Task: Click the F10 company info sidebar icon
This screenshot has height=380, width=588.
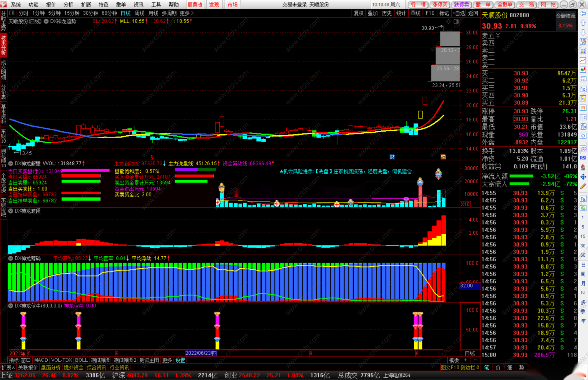Action: (583, 89)
